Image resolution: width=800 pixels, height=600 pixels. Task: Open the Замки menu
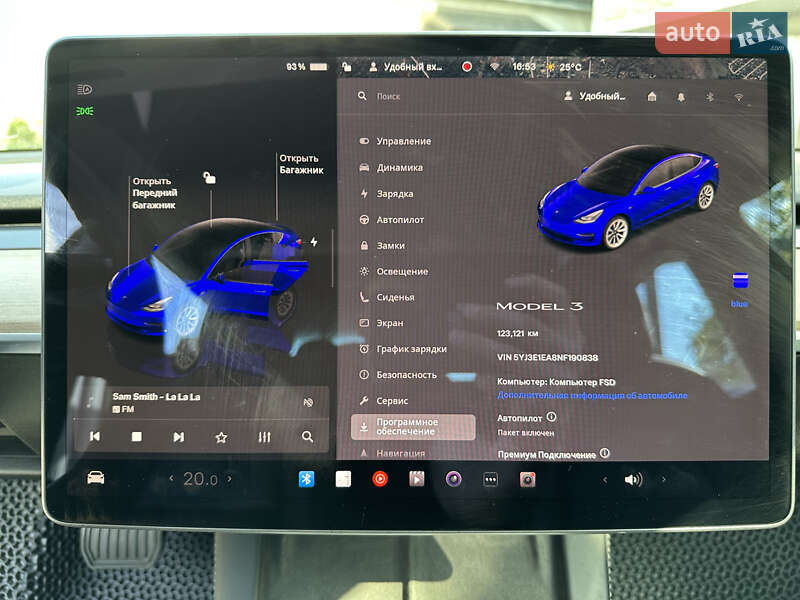point(383,246)
